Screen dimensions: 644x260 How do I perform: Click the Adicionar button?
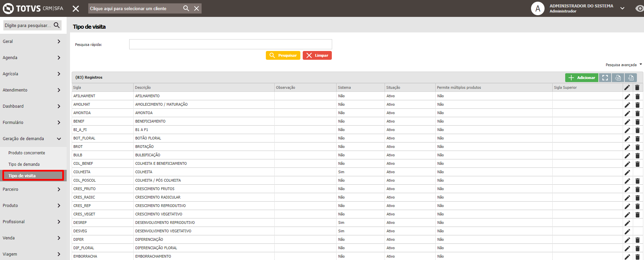coord(581,78)
